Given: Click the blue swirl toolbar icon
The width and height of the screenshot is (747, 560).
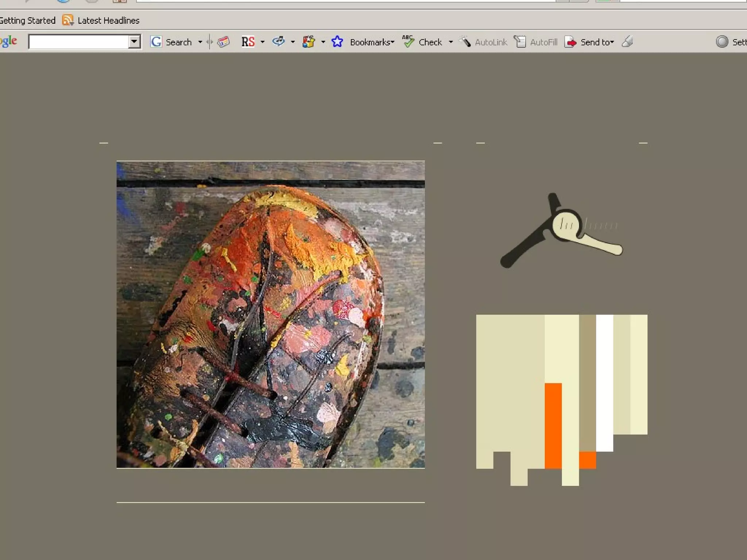Looking at the screenshot, I should (279, 42).
